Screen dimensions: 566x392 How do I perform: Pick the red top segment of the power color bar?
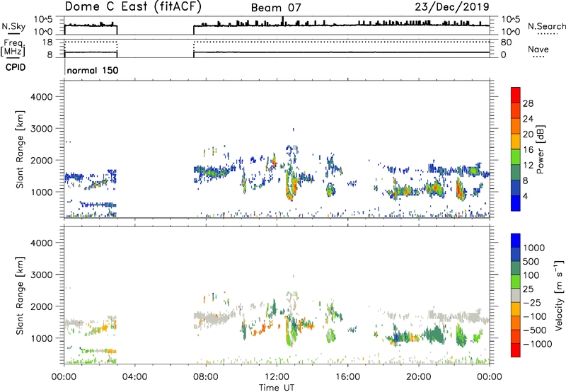tap(516, 95)
